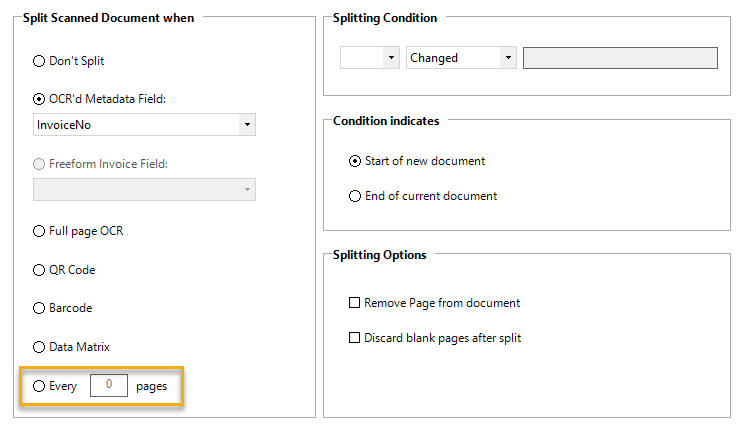Open the small empty Splitting Condition dropdown
Viewport: 747px width, 435px height.
(370, 58)
